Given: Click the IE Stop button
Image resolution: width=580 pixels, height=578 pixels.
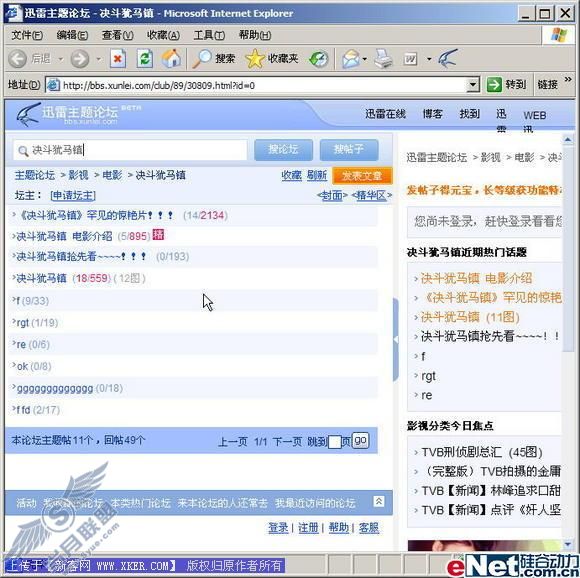Looking at the screenshot, I should pyautogui.click(x=118, y=59).
